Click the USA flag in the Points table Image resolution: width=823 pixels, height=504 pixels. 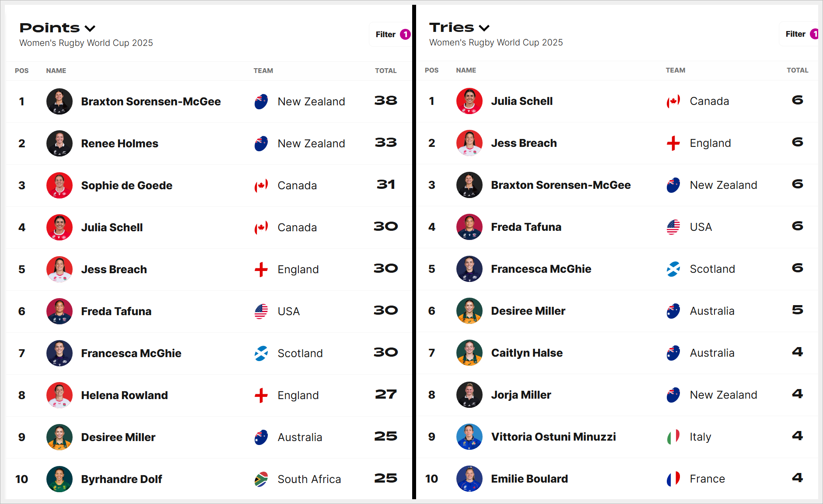261,311
